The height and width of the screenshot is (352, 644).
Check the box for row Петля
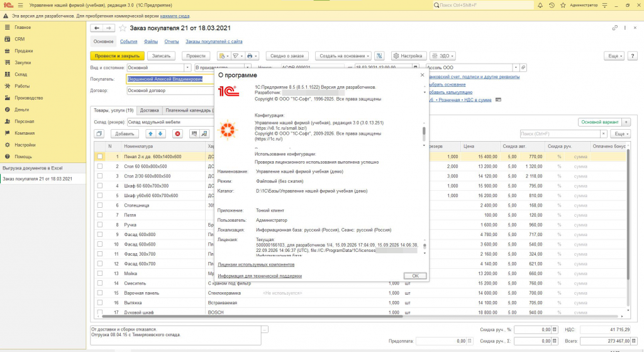coord(100,215)
